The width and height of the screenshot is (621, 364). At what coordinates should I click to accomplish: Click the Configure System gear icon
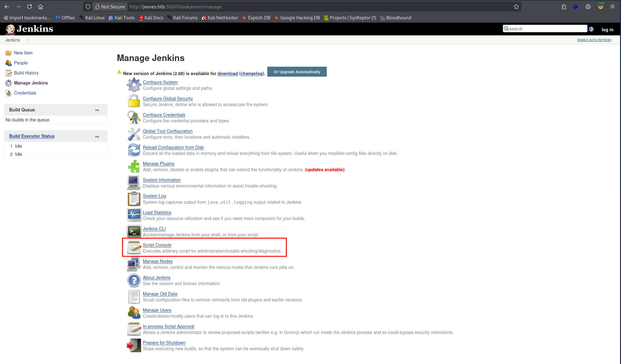click(x=134, y=85)
